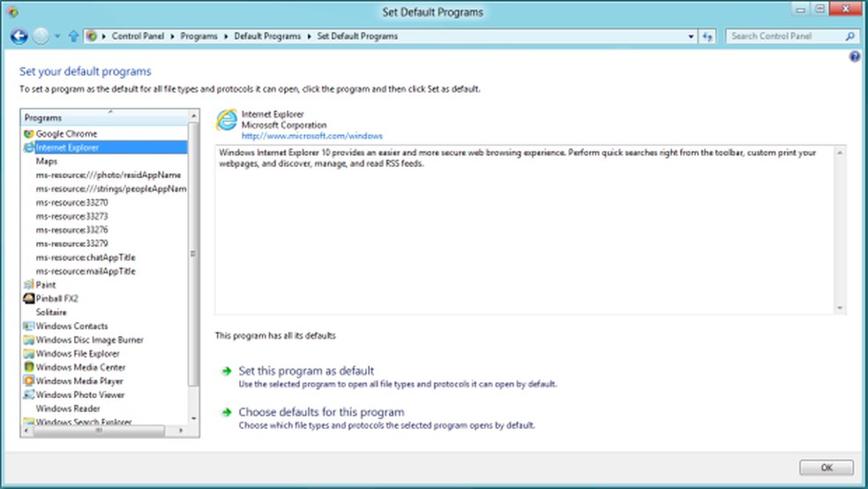Screen dimensions: 868x489
Task: Open the Help question mark icon
Action: pos(854,56)
